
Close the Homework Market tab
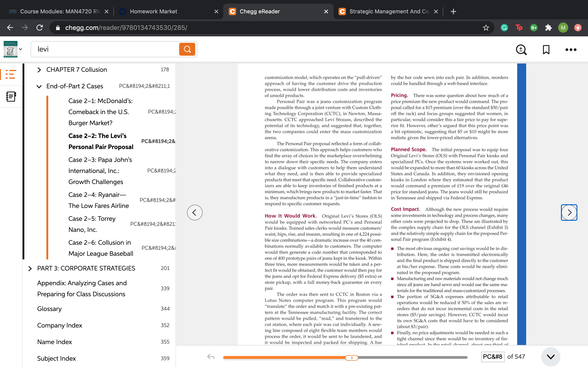[x=216, y=11]
